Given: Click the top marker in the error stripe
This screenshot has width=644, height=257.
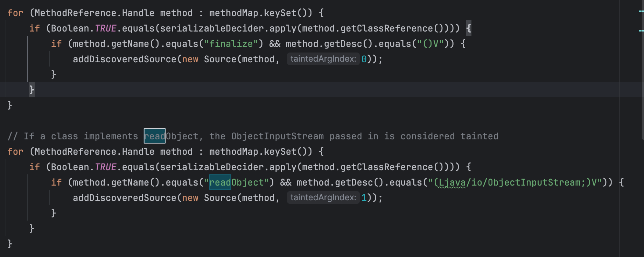Looking at the screenshot, I should 641,12.
